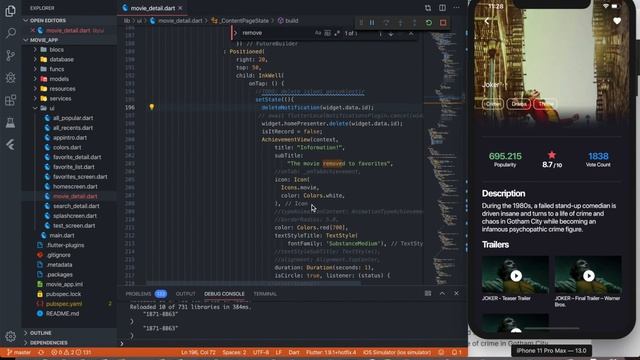The width and height of the screenshot is (640, 360).
Task: Click the master branch in status bar
Action: click(x=19, y=352)
